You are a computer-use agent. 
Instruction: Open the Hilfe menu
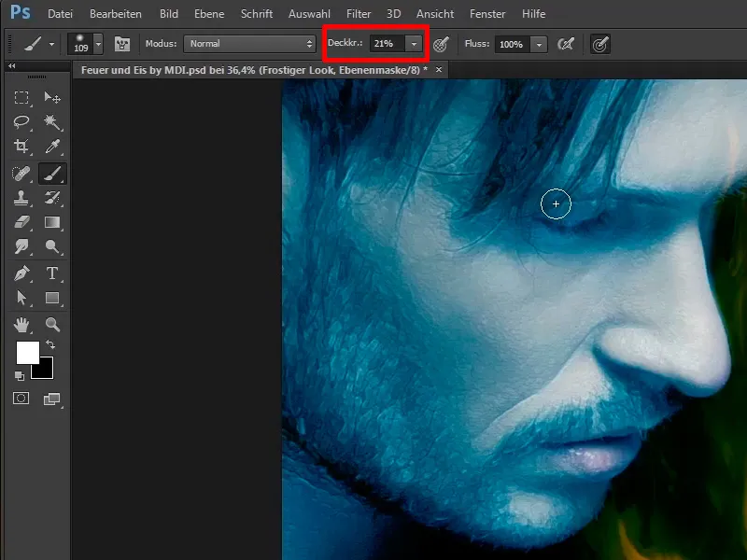coord(533,14)
